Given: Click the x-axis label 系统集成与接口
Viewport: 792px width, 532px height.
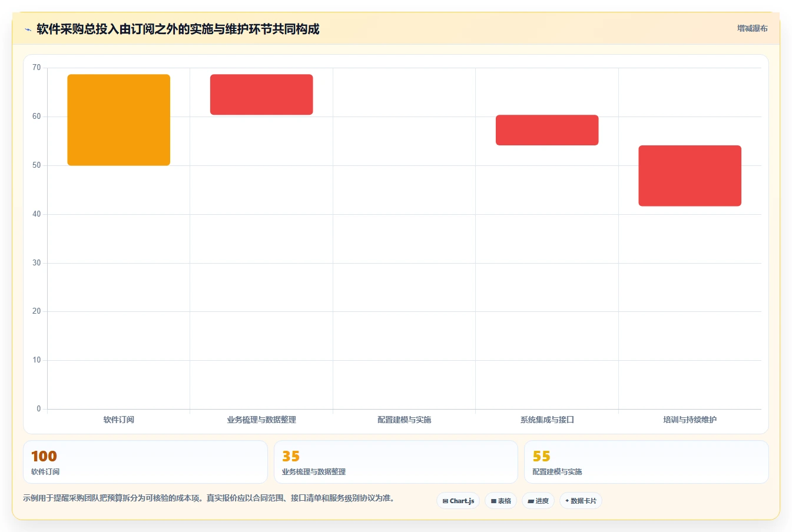Looking at the screenshot, I should pos(547,420).
